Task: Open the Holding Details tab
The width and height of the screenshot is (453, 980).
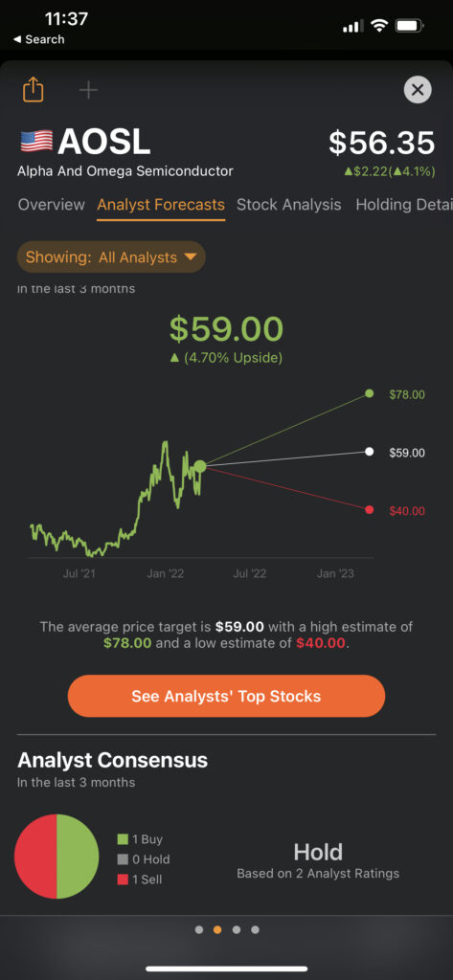Action: click(403, 205)
